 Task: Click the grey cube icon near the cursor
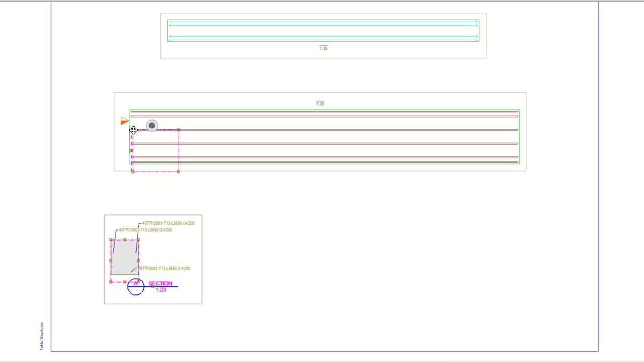(152, 125)
